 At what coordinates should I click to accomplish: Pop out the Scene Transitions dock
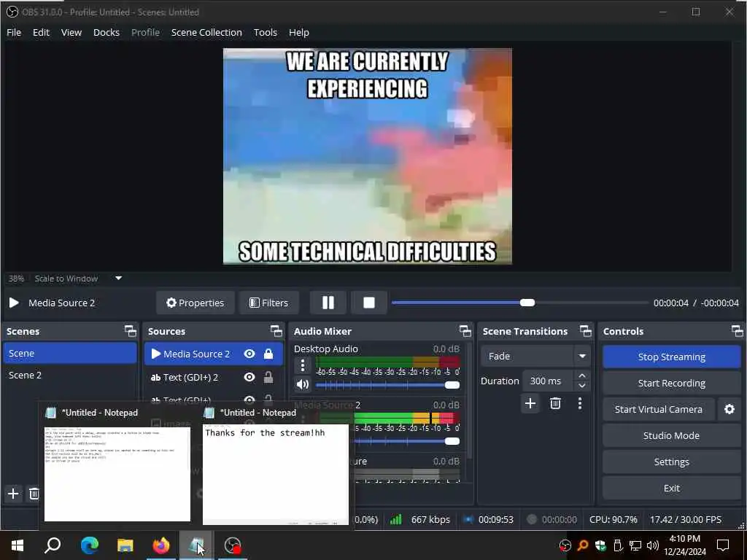point(586,331)
